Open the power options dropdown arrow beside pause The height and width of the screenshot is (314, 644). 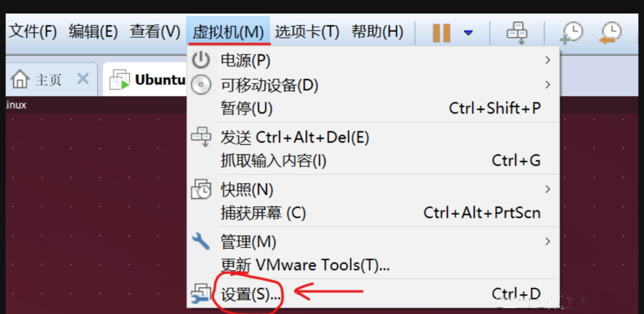coord(468,33)
